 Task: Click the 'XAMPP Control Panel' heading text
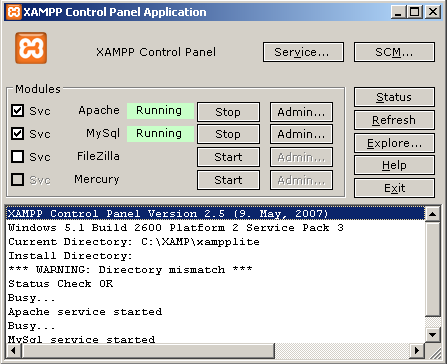156,52
